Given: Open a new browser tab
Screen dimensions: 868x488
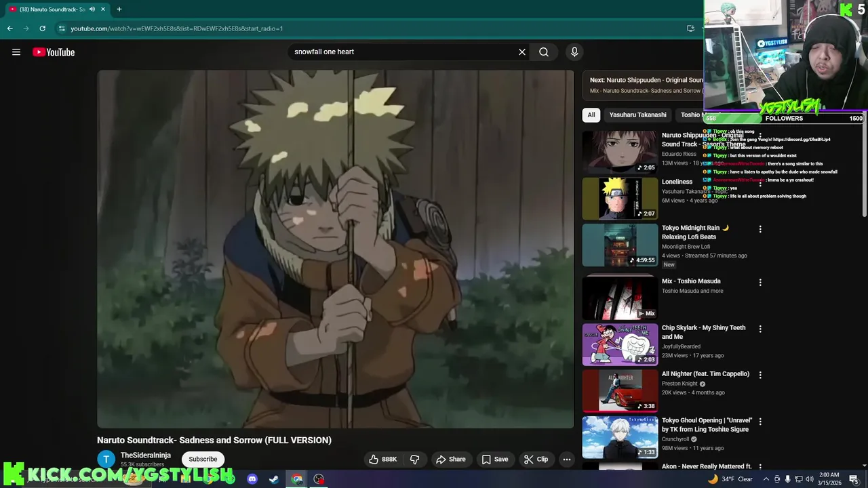Looking at the screenshot, I should (119, 9).
